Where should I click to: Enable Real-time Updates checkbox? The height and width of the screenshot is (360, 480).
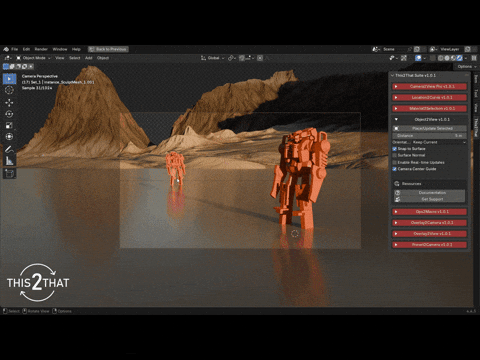click(x=395, y=162)
